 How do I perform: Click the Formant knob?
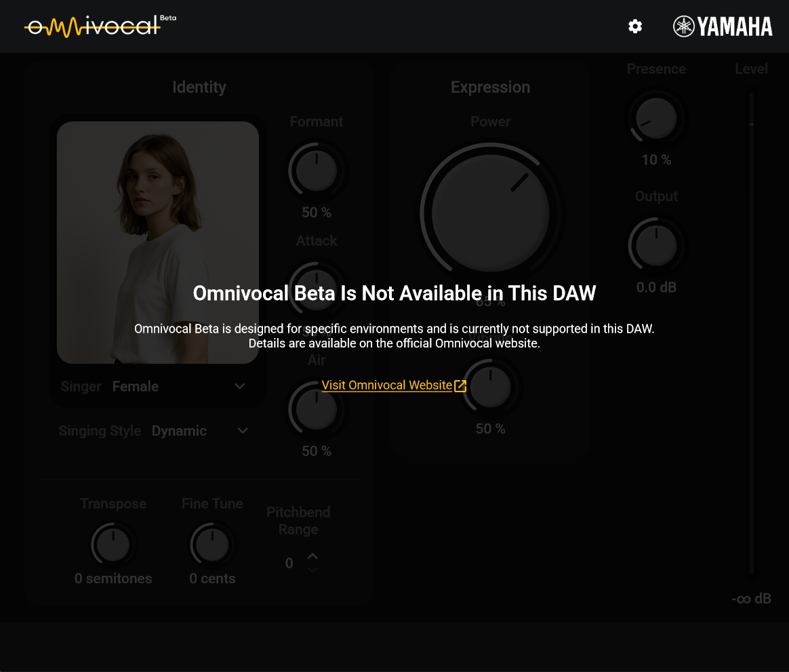pos(317,170)
